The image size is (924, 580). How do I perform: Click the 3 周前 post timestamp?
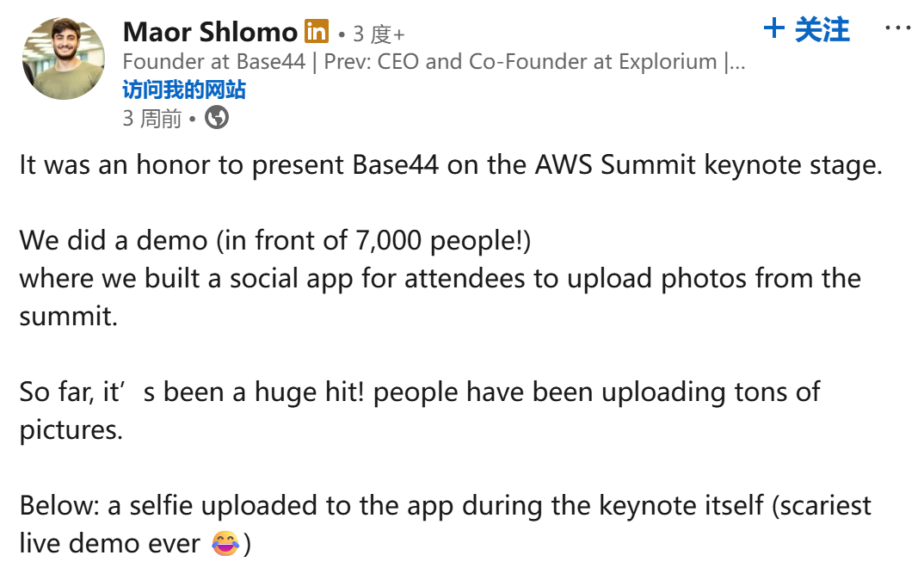pos(151,118)
